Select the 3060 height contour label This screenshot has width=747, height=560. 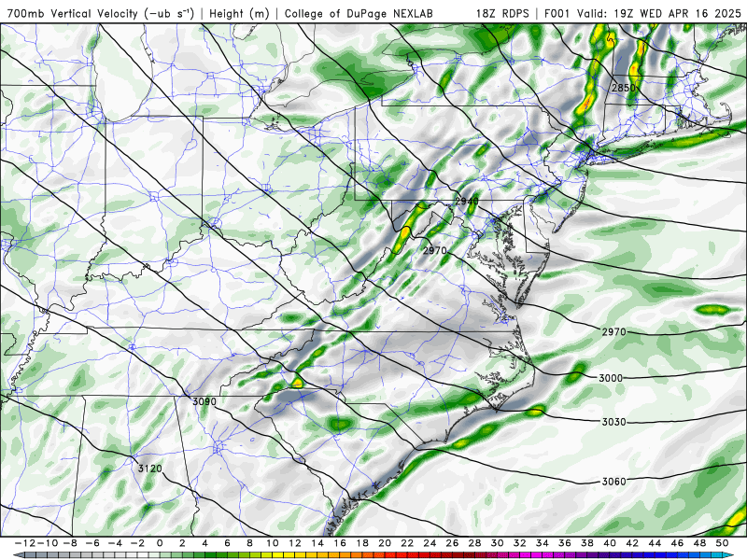point(613,482)
